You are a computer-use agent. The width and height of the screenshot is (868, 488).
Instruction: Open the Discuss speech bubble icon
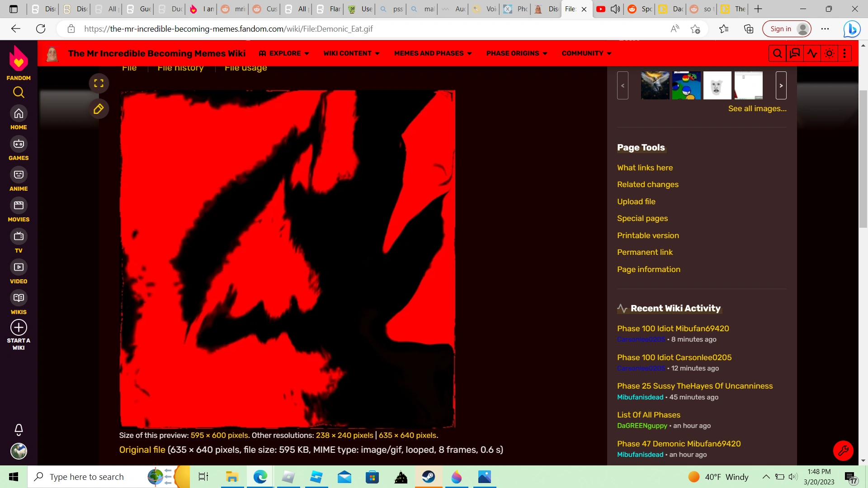[x=794, y=53]
